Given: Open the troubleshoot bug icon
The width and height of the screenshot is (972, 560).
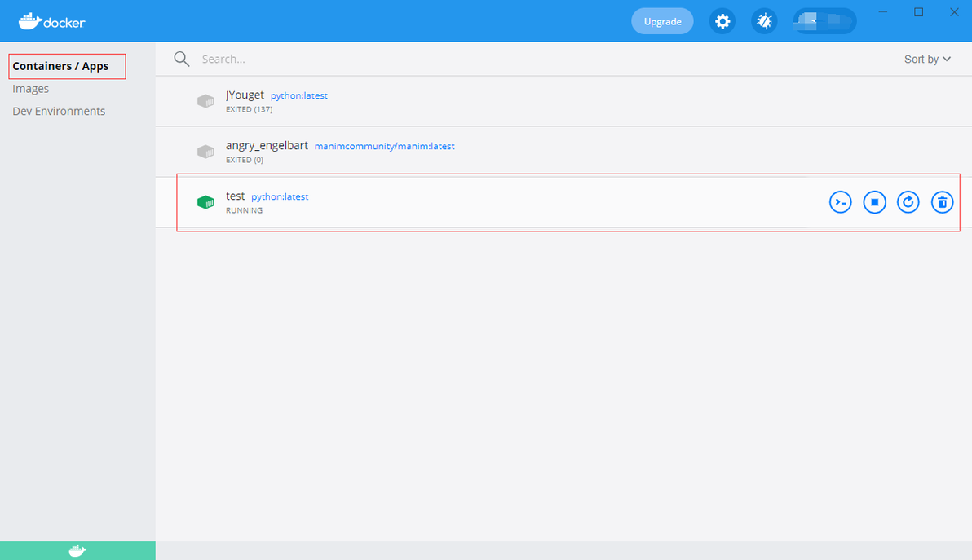Looking at the screenshot, I should [764, 21].
